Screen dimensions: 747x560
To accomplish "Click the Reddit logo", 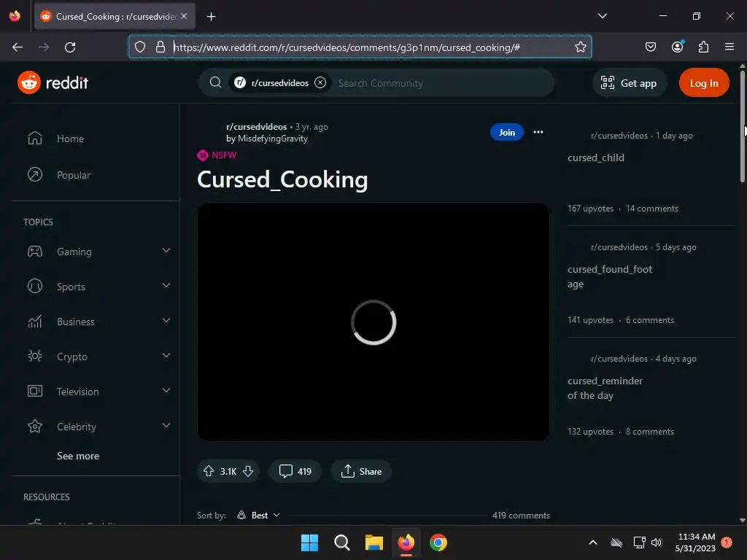I will pyautogui.click(x=53, y=83).
